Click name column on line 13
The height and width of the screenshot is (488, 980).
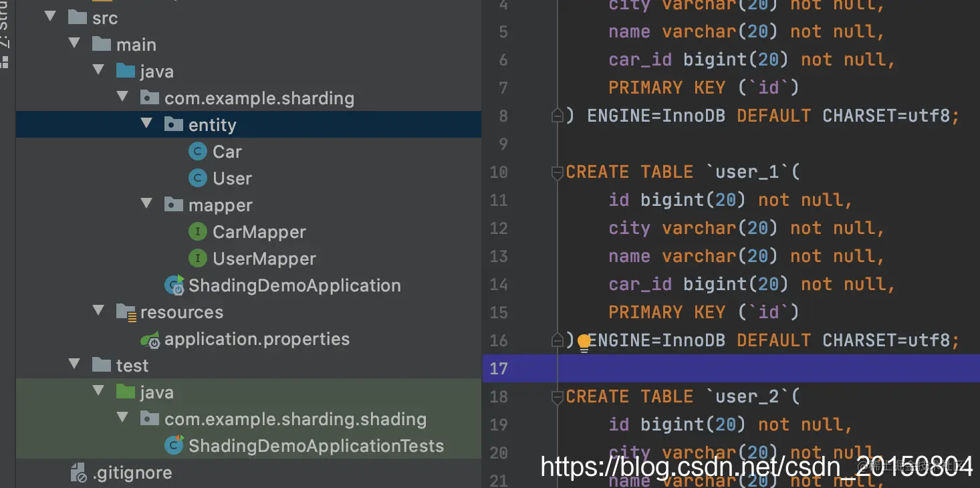[629, 257]
